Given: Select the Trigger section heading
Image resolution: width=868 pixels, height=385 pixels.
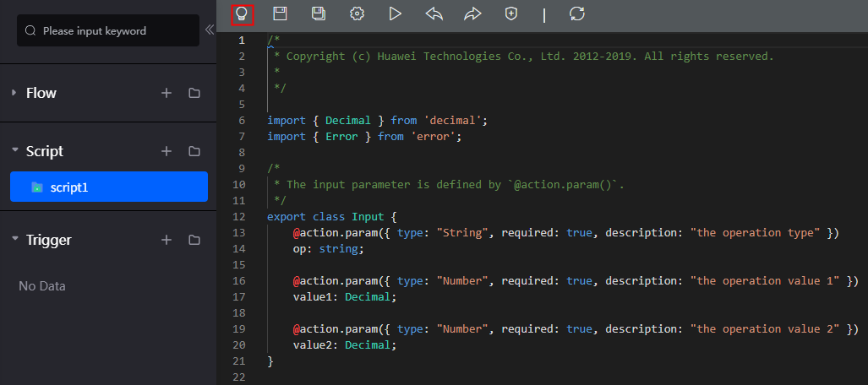Looking at the screenshot, I should 49,240.
